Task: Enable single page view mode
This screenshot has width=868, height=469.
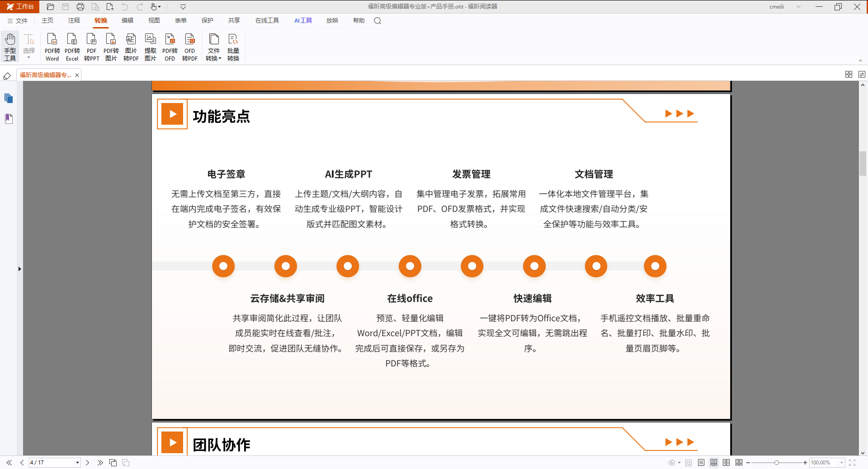Action: [701, 463]
